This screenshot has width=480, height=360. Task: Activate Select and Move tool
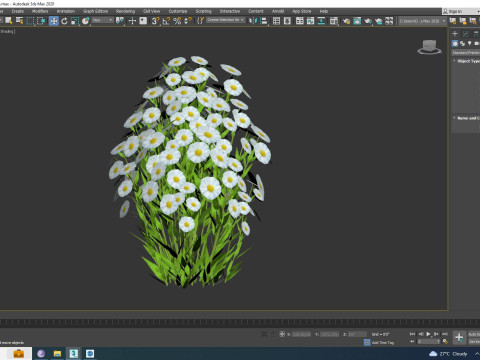tap(53, 21)
